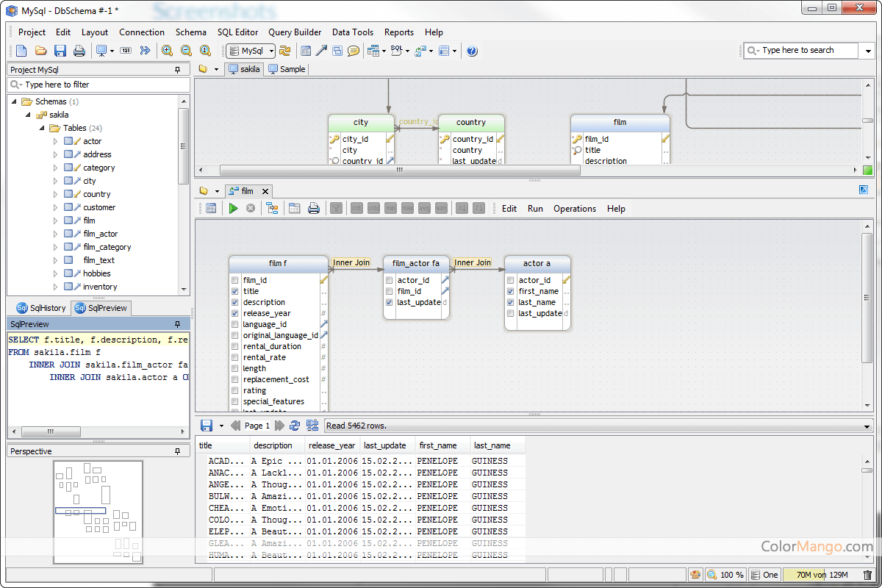Click the Print icon on the main toolbar
The image size is (882, 588).
(x=78, y=51)
